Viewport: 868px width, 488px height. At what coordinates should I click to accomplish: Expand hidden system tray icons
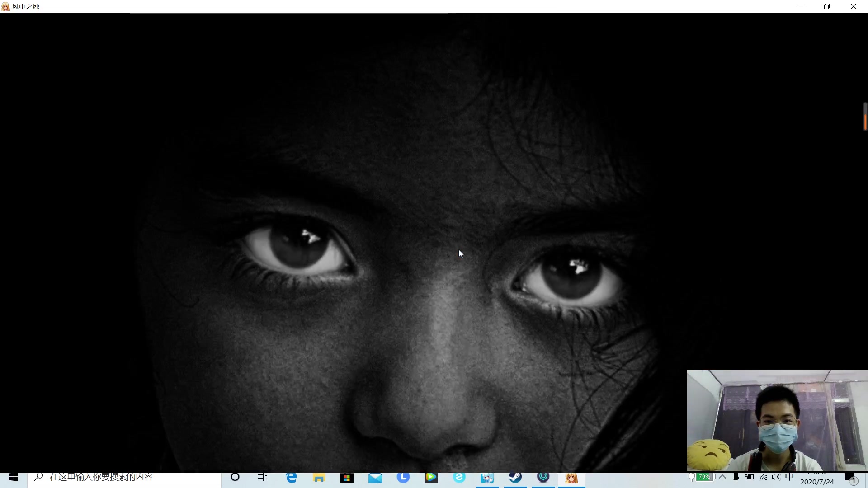coord(722,477)
